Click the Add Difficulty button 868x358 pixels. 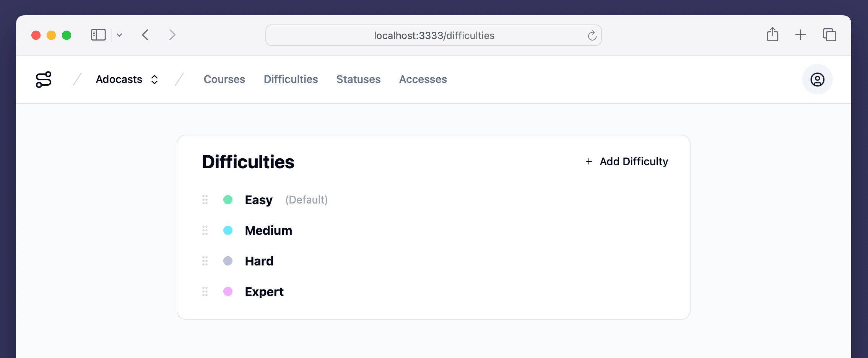[627, 162]
